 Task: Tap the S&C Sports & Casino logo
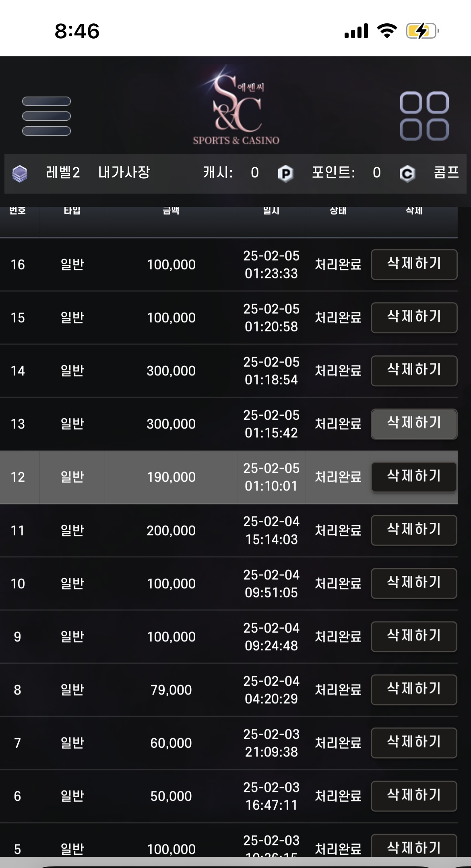pyautogui.click(x=236, y=105)
